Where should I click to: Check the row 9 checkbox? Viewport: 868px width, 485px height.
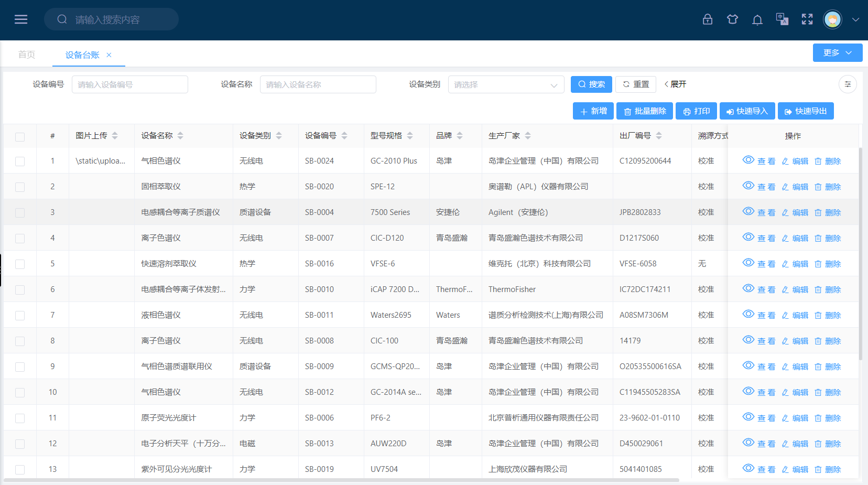(20, 367)
